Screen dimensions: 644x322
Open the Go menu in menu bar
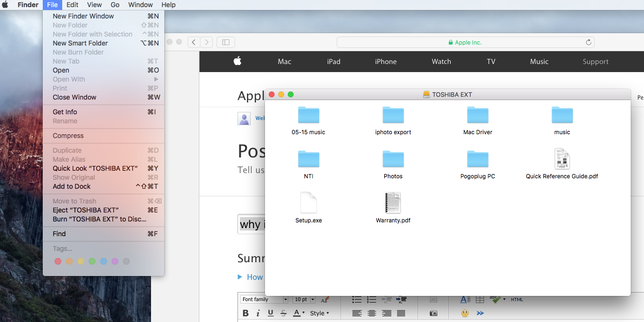(115, 5)
